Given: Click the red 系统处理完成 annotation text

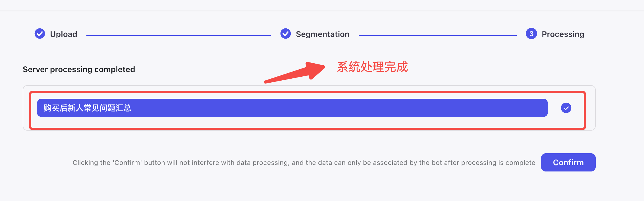Looking at the screenshot, I should [372, 67].
